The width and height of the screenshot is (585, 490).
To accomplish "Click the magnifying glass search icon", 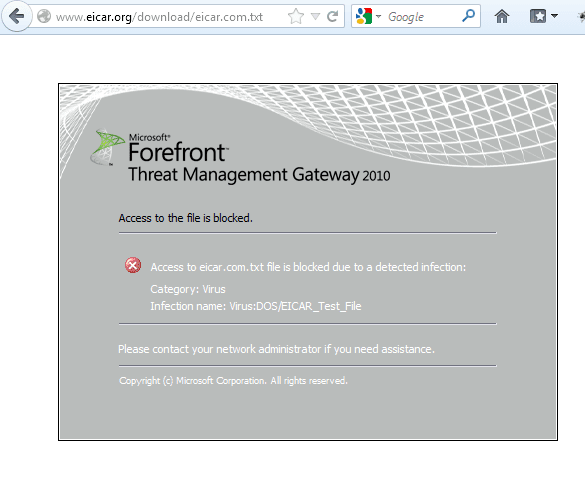I will coord(468,16).
